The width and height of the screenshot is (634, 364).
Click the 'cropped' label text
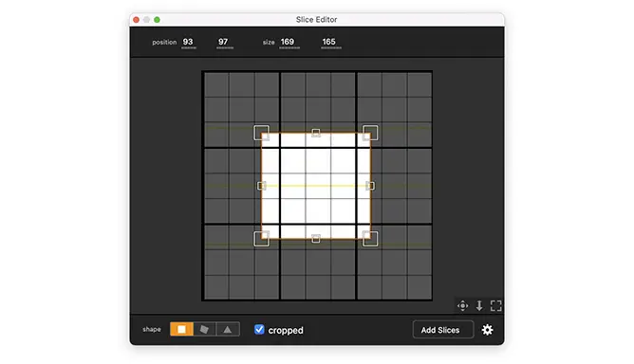coord(286,330)
